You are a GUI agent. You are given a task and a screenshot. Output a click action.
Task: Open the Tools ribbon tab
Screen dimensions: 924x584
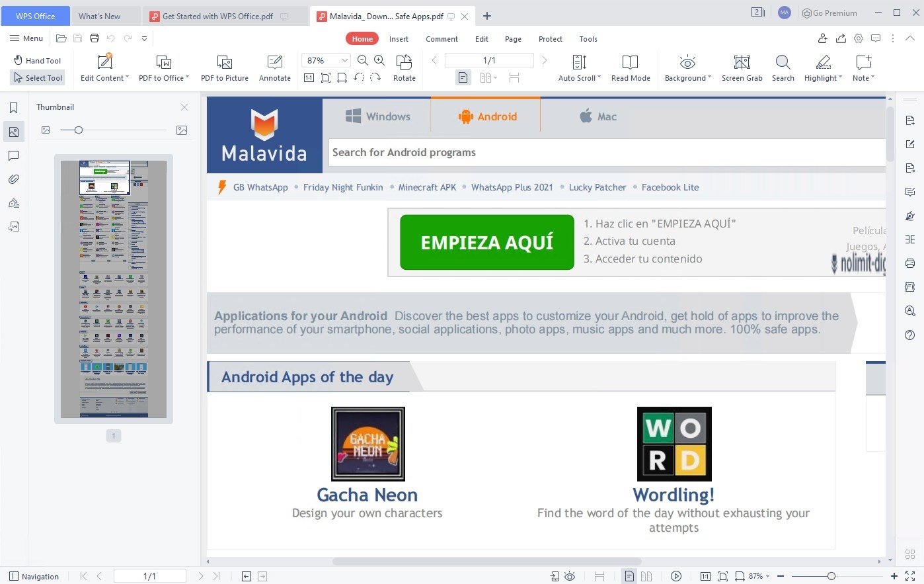(x=588, y=38)
